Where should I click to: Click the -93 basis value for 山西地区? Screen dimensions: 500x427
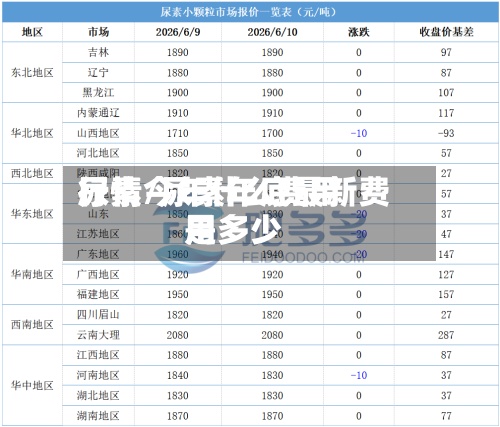pyautogui.click(x=446, y=133)
